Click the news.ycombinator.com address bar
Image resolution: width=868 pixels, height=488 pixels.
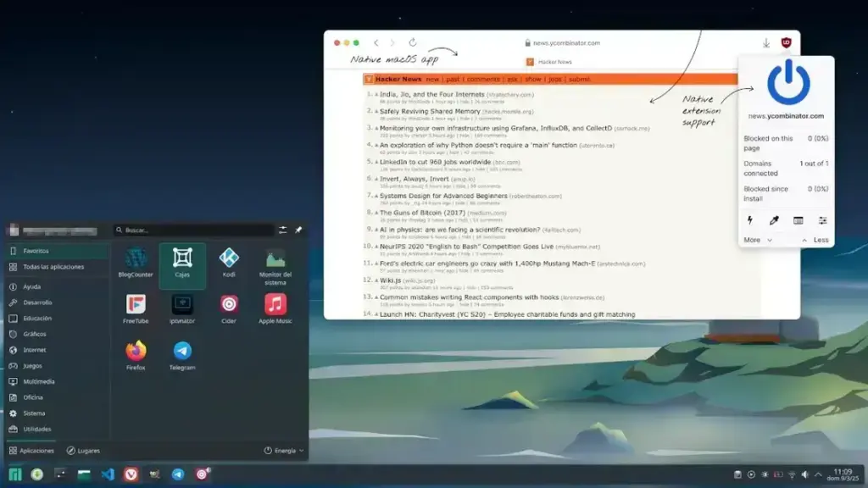click(562, 42)
